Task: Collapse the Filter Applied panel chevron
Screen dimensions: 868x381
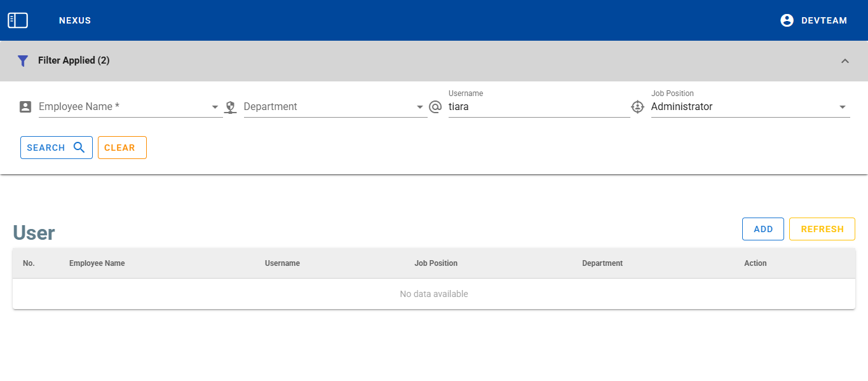Action: pyautogui.click(x=844, y=61)
